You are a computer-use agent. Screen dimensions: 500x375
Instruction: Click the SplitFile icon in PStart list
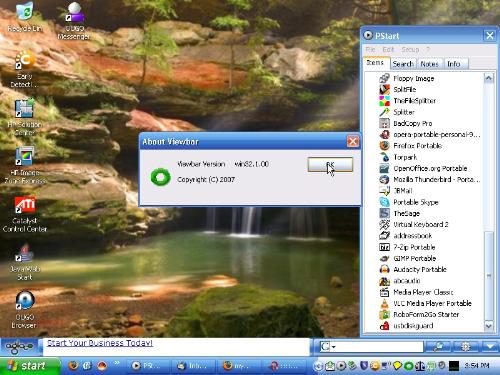(x=384, y=89)
